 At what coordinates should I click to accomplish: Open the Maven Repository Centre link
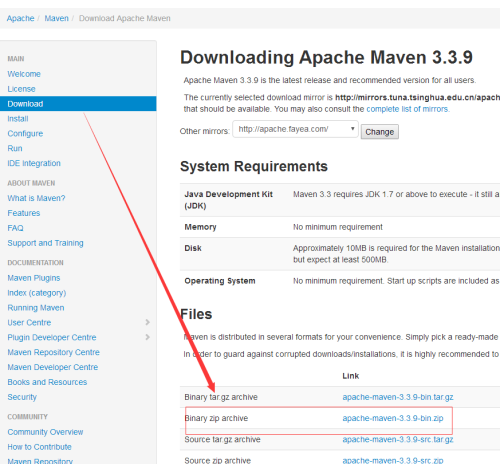click(x=53, y=352)
